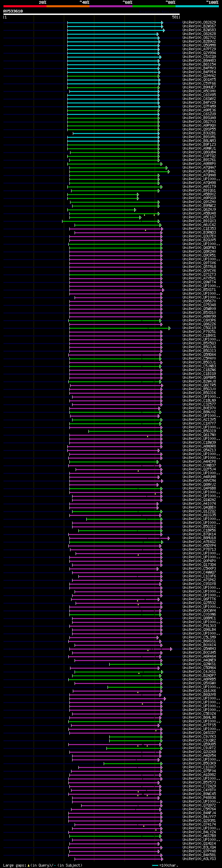Select the UniRef100_Q7Q972 label

coord(199,806)
